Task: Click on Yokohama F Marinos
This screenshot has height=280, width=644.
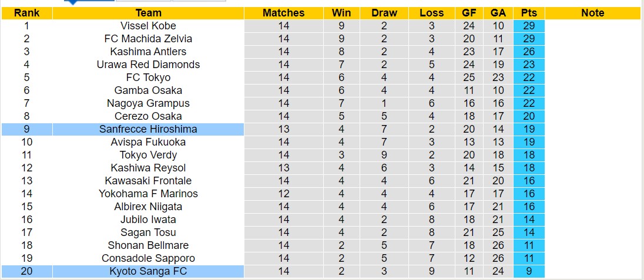Action: pyautogui.click(x=148, y=194)
